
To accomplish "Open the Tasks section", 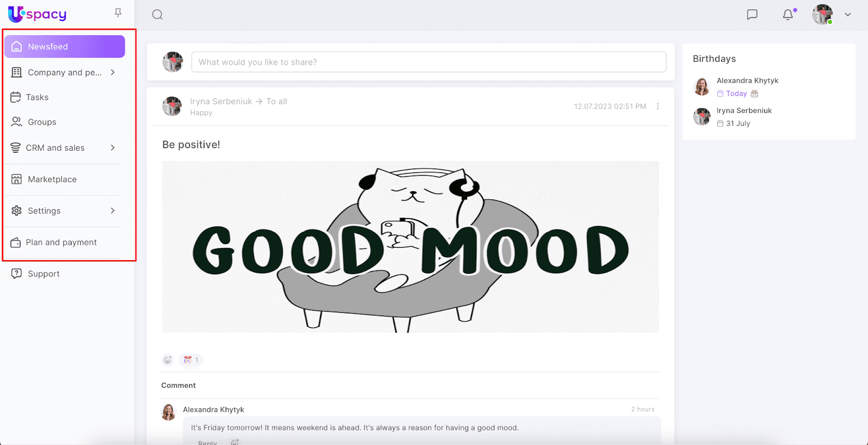I will point(65,97).
